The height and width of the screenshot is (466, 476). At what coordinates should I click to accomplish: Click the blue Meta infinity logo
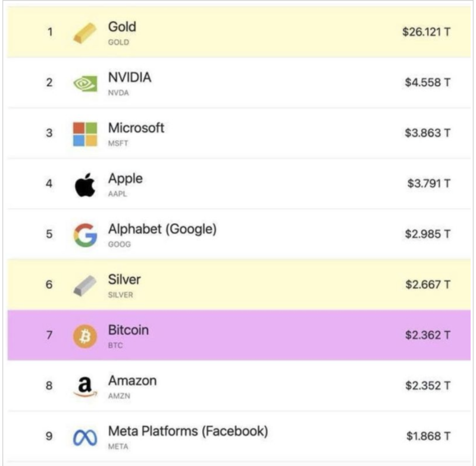coord(84,437)
